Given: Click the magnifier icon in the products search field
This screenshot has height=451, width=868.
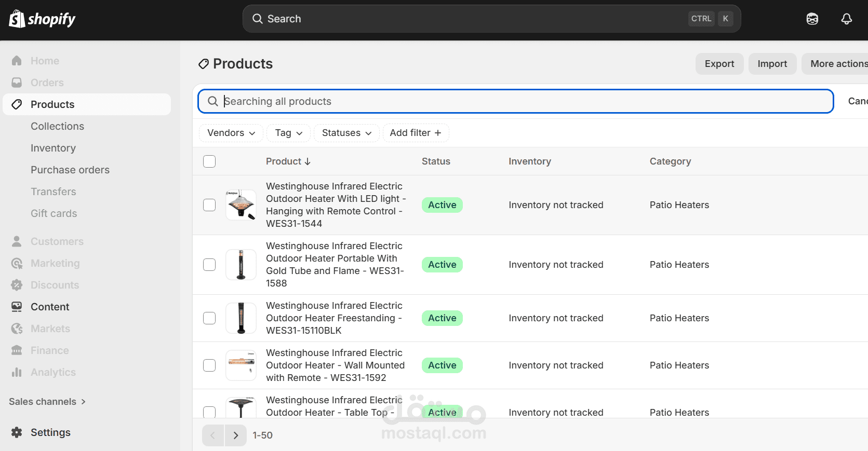Looking at the screenshot, I should (213, 101).
